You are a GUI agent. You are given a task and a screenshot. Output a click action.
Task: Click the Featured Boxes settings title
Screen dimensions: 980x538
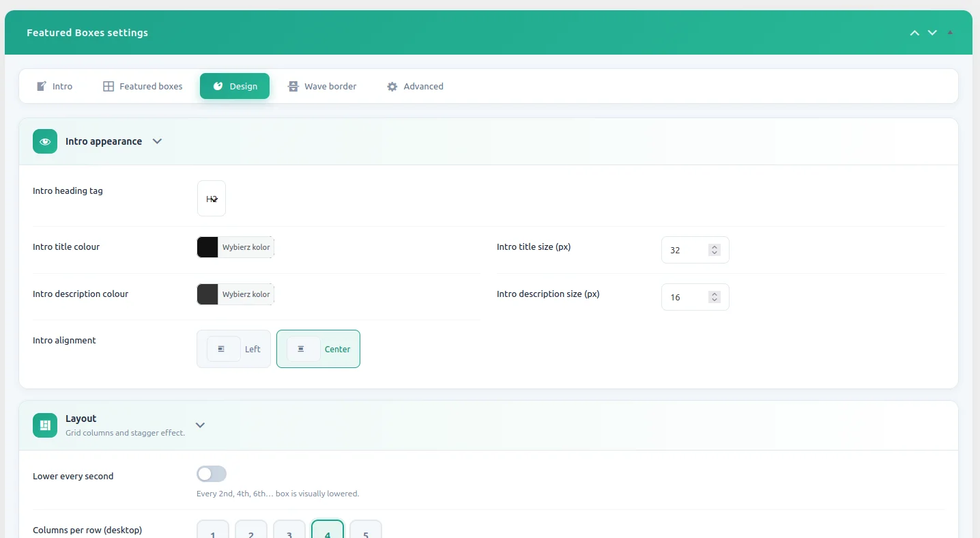(87, 33)
